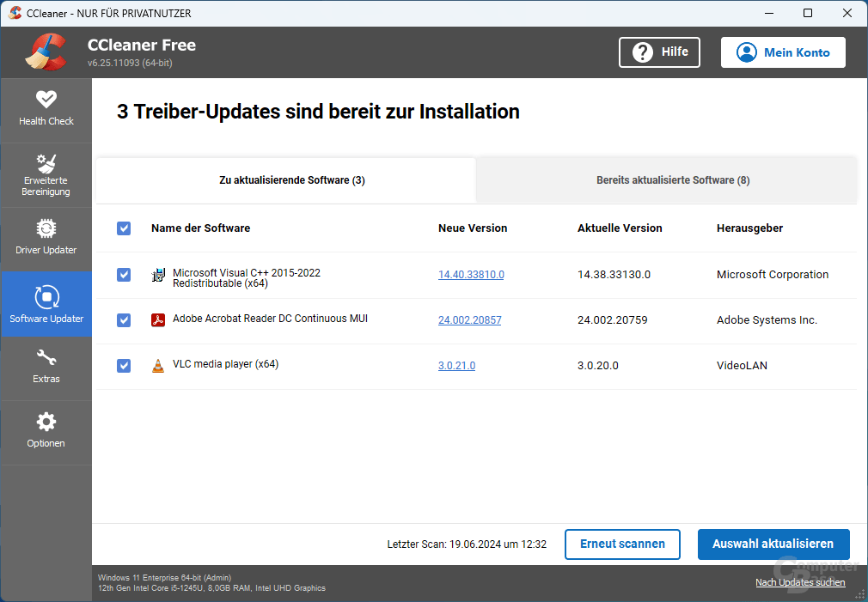
Task: Click the title bar CCleaner icon
Action: [x=15, y=13]
